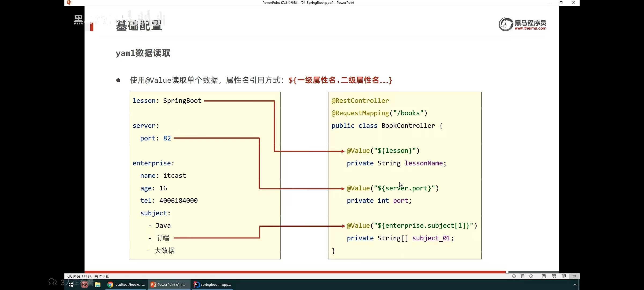The height and width of the screenshot is (290, 644).
Task: Expand the system tray hidden icons
Action: pyautogui.click(x=575, y=285)
